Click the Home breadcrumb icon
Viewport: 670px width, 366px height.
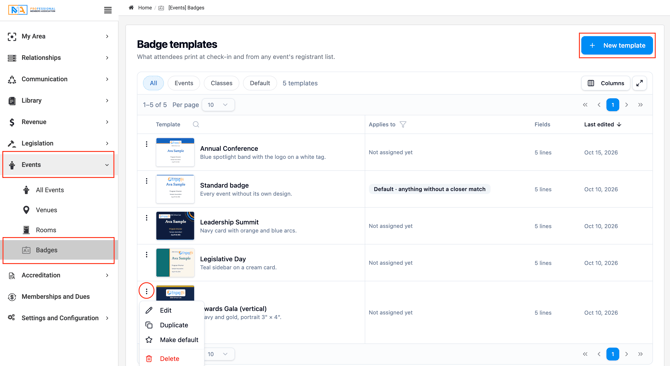click(131, 8)
